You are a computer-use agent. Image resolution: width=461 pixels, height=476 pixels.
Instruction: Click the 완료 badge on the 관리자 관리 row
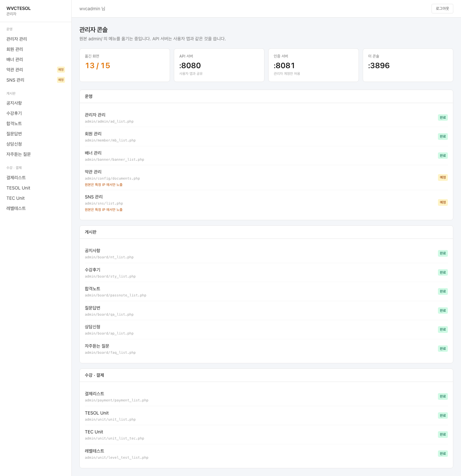point(443,117)
